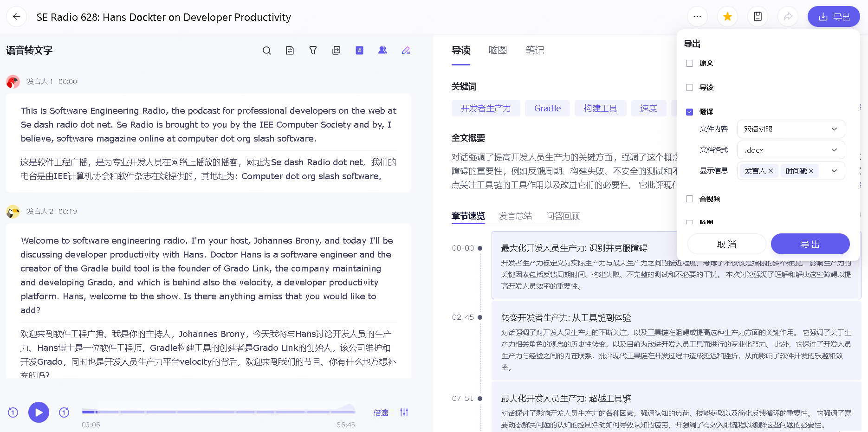This screenshot has width=868, height=432.
Task: Click the copy/export page icon in transcript toolbar
Action: coord(337,51)
